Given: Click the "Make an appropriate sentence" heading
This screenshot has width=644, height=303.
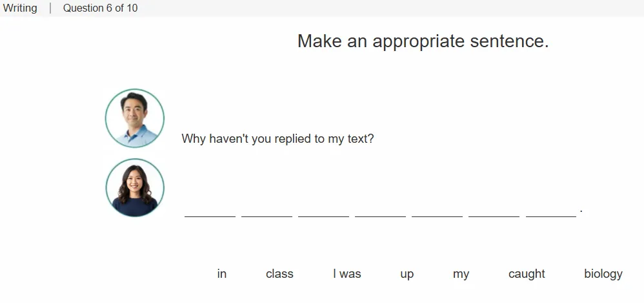Looking at the screenshot, I should [423, 41].
